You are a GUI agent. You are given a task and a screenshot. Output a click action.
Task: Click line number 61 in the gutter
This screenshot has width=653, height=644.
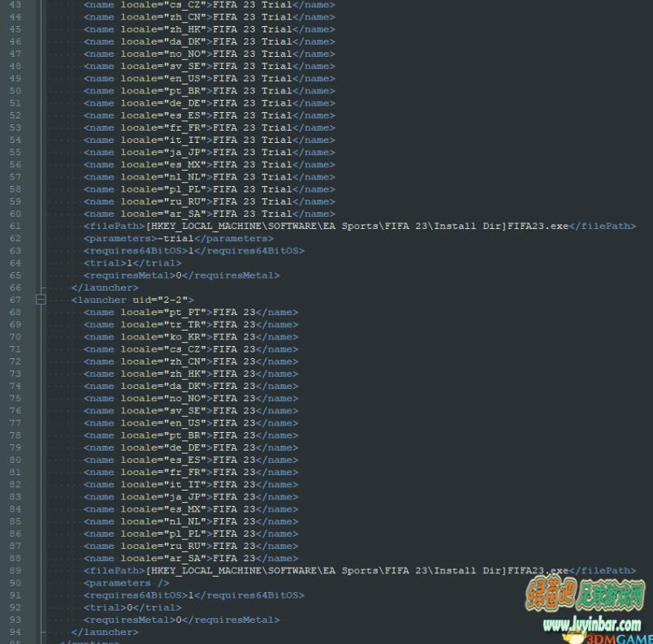pyautogui.click(x=15, y=226)
